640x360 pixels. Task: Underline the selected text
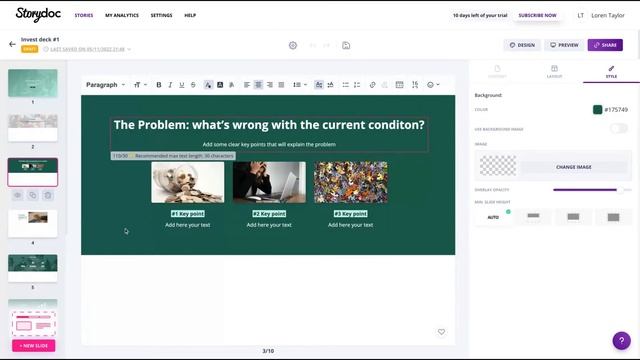[x=182, y=85]
